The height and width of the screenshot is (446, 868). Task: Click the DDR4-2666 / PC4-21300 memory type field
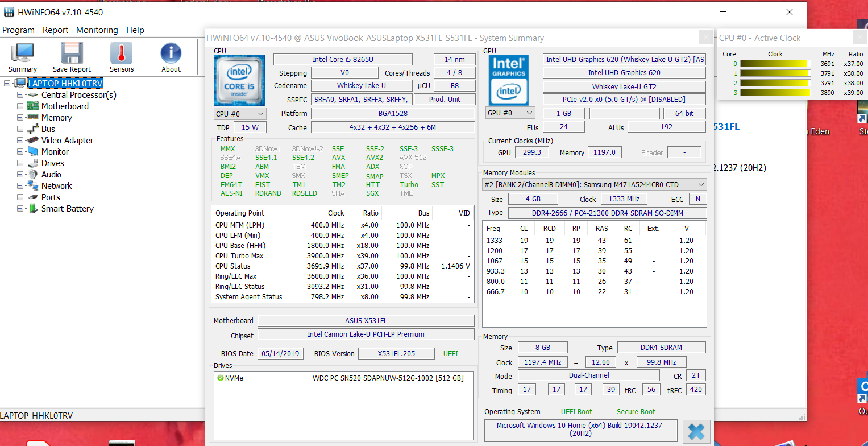[x=608, y=213]
